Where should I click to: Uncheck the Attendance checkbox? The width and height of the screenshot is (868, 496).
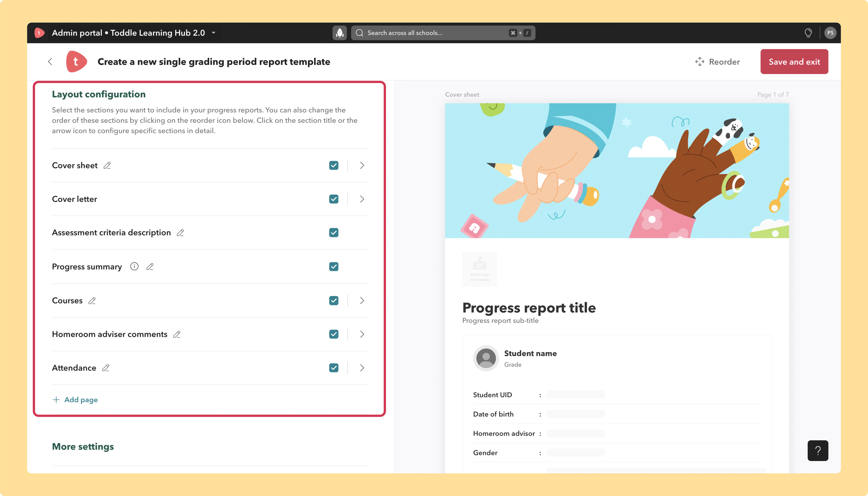click(x=334, y=368)
